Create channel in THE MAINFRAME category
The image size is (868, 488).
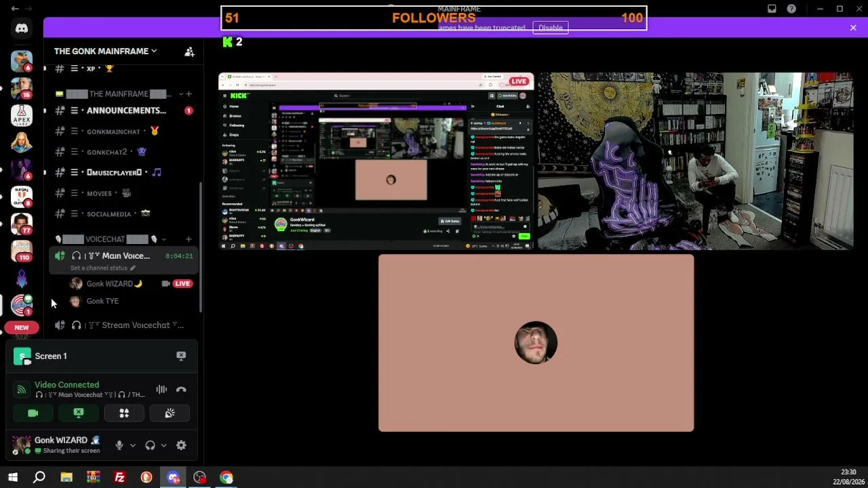click(189, 94)
